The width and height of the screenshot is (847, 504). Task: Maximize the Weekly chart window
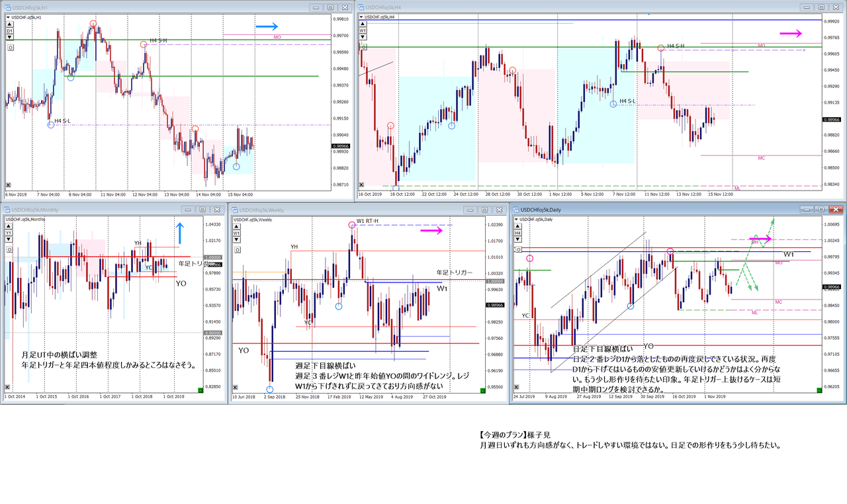coord(484,209)
